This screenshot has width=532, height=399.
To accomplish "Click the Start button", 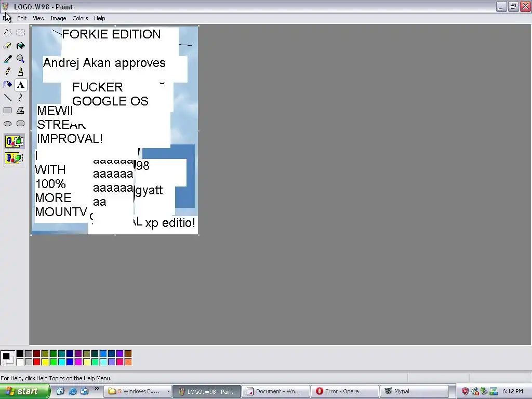I will click(x=25, y=392).
